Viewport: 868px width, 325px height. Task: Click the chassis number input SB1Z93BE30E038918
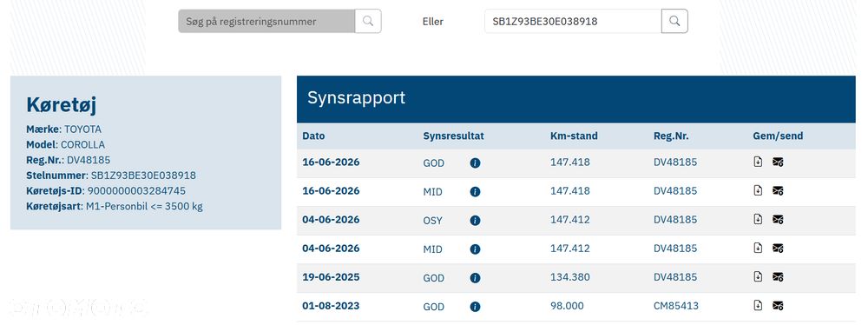pos(573,21)
